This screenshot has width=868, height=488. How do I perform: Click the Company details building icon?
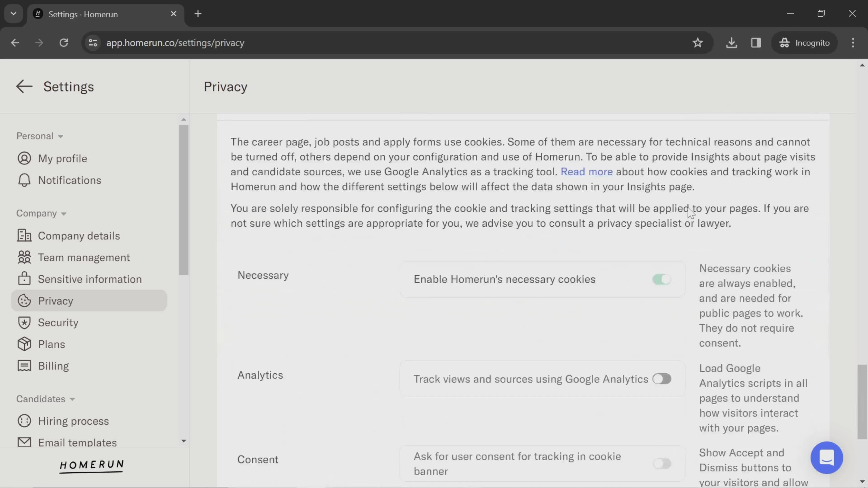pos(24,236)
